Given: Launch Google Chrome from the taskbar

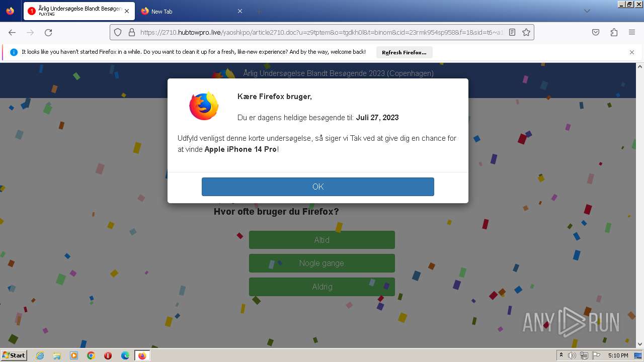Looking at the screenshot, I should click(x=91, y=355).
